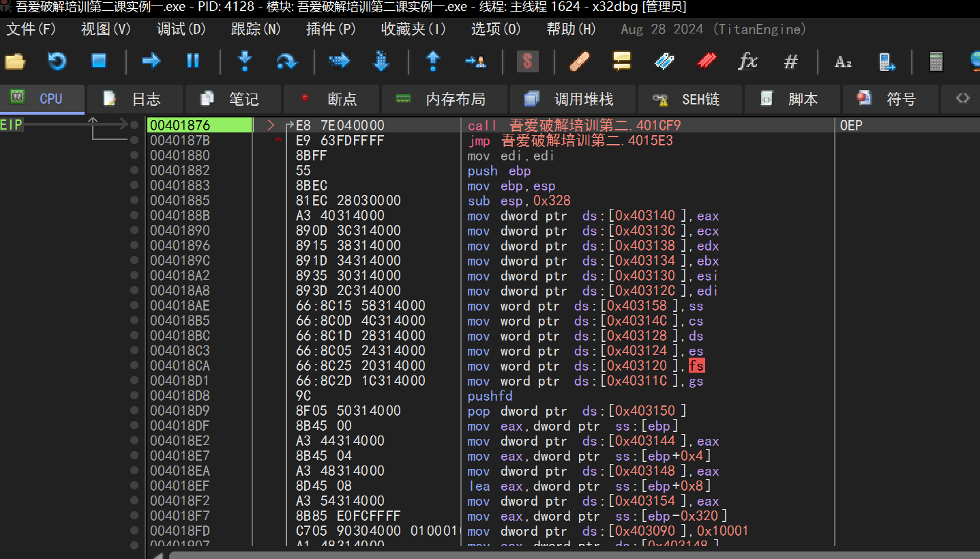Open the 收藏夹(I) menu
This screenshot has width=980, height=559.
(413, 29)
